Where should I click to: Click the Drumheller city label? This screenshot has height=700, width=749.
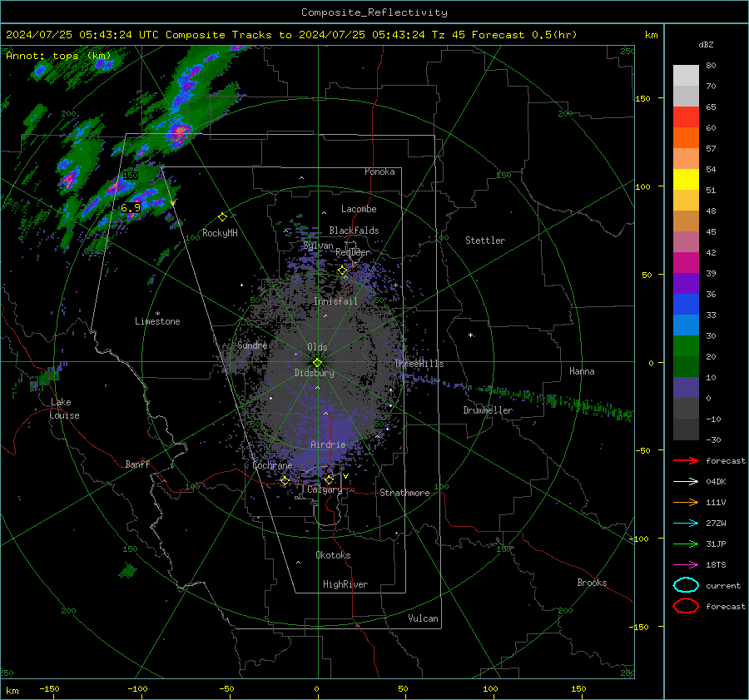pyautogui.click(x=488, y=410)
